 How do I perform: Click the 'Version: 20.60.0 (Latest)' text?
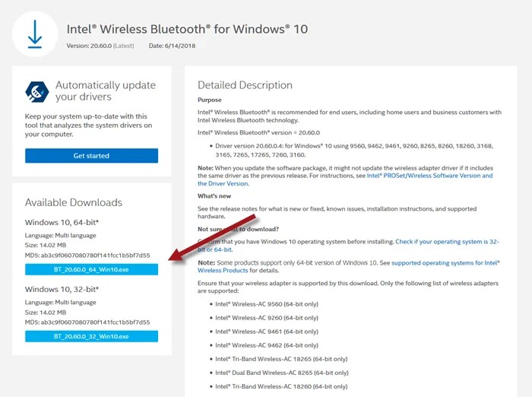coord(100,46)
